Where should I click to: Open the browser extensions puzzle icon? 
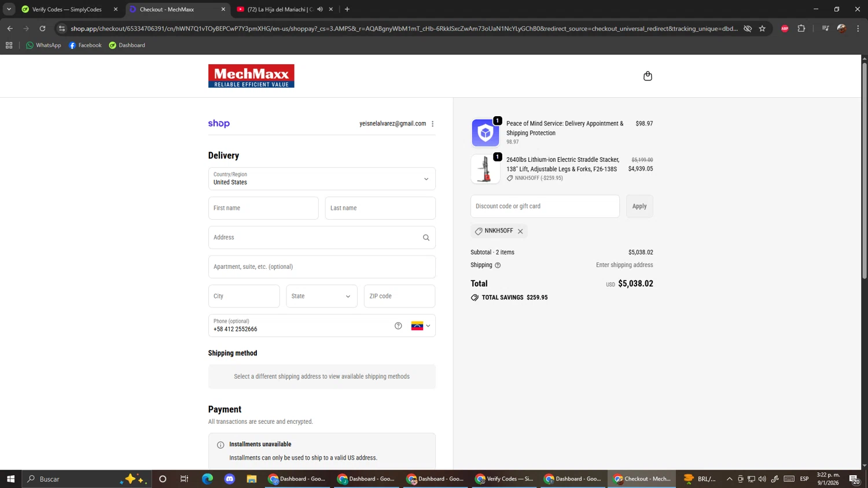[x=801, y=28]
